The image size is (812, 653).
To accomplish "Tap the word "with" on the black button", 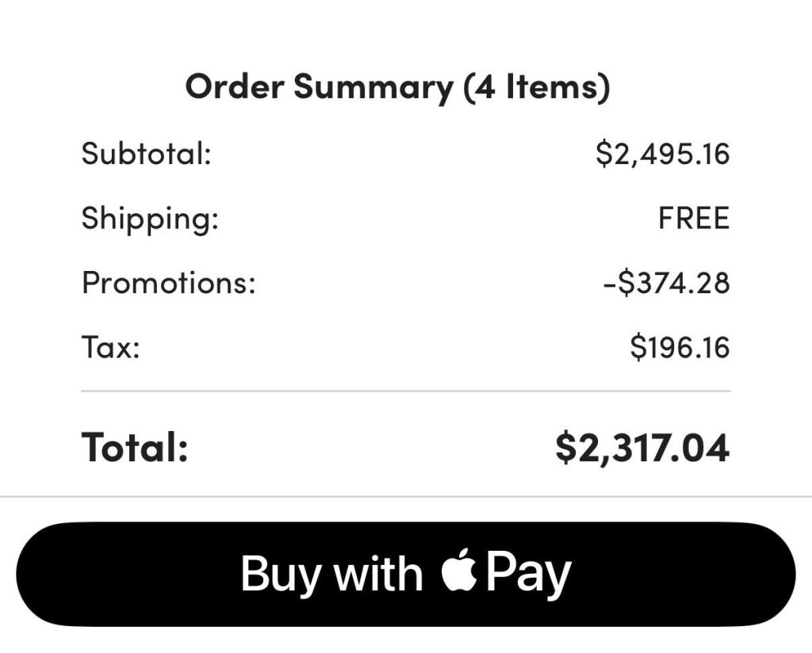I will pos(378,574).
